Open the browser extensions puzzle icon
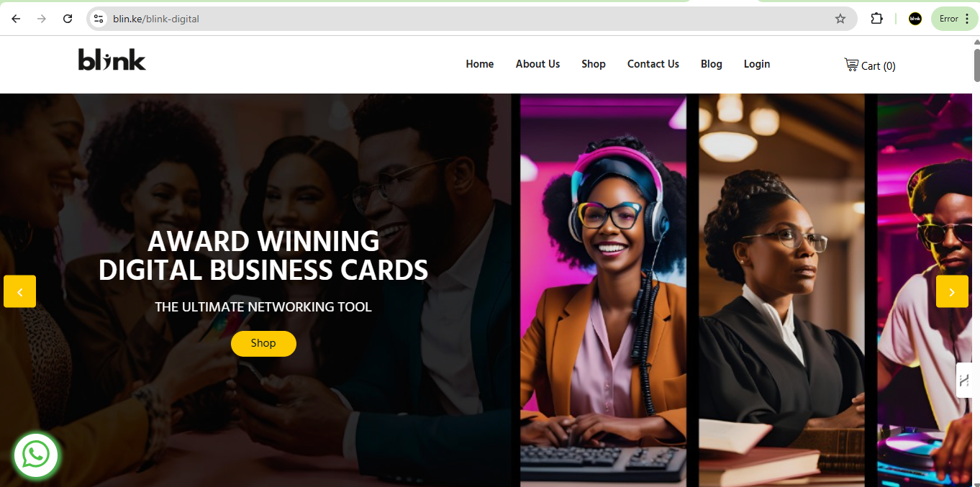This screenshot has height=487, width=980. coord(876,19)
